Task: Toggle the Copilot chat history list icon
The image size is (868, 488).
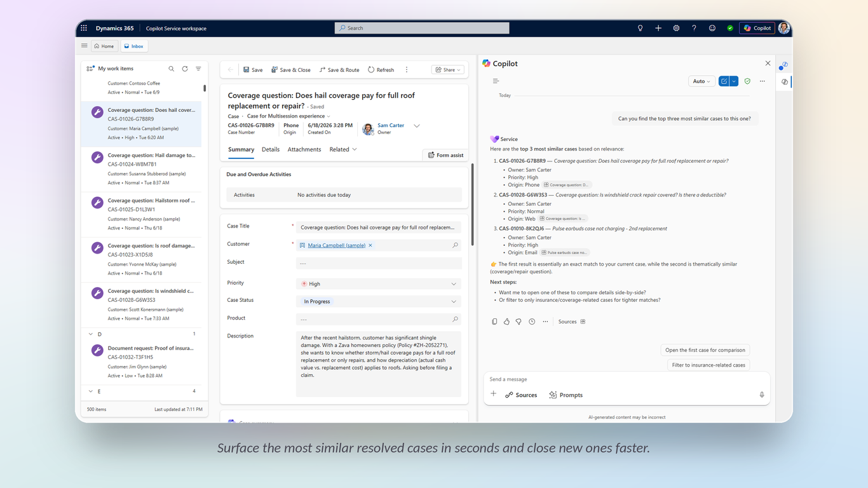Action: pos(496,81)
